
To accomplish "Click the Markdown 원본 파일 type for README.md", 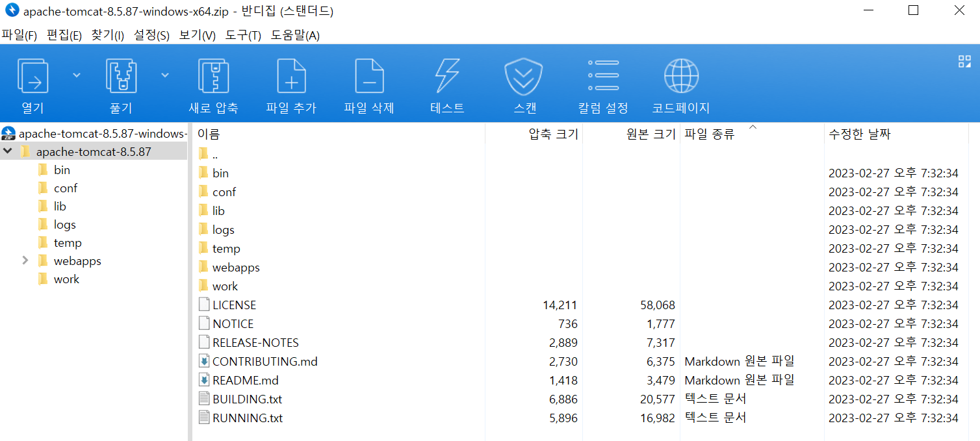I will [x=740, y=380].
